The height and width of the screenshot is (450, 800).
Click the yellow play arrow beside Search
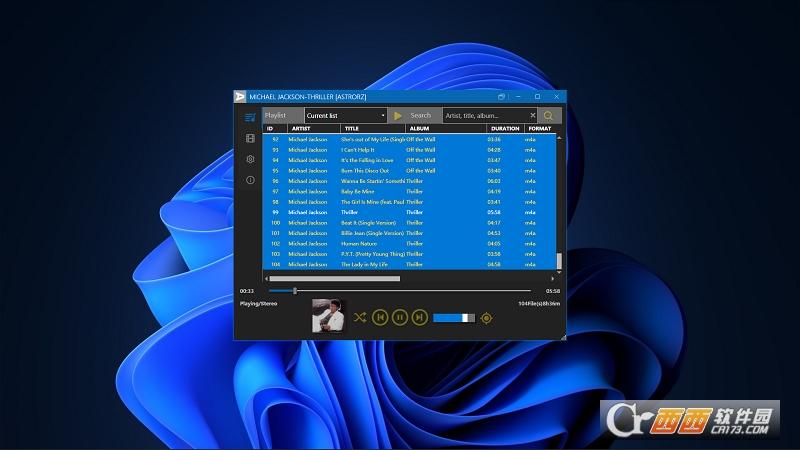(x=397, y=116)
